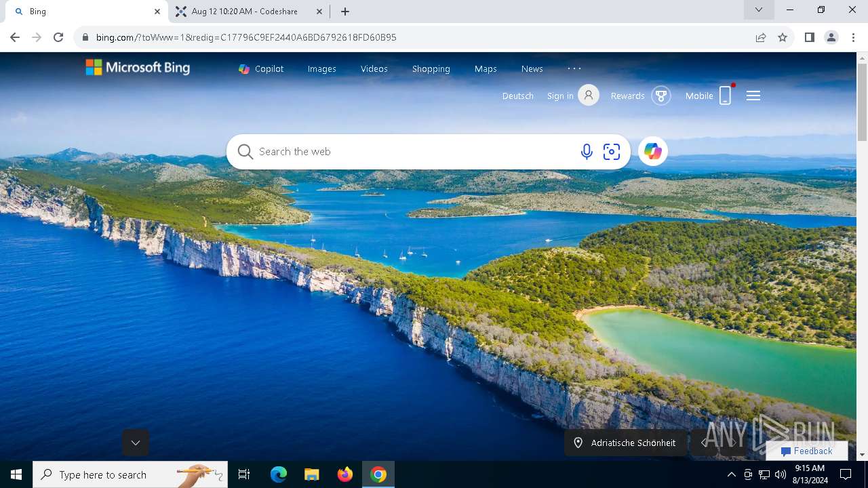
Task: Close the Codeshare tab
Action: point(319,12)
